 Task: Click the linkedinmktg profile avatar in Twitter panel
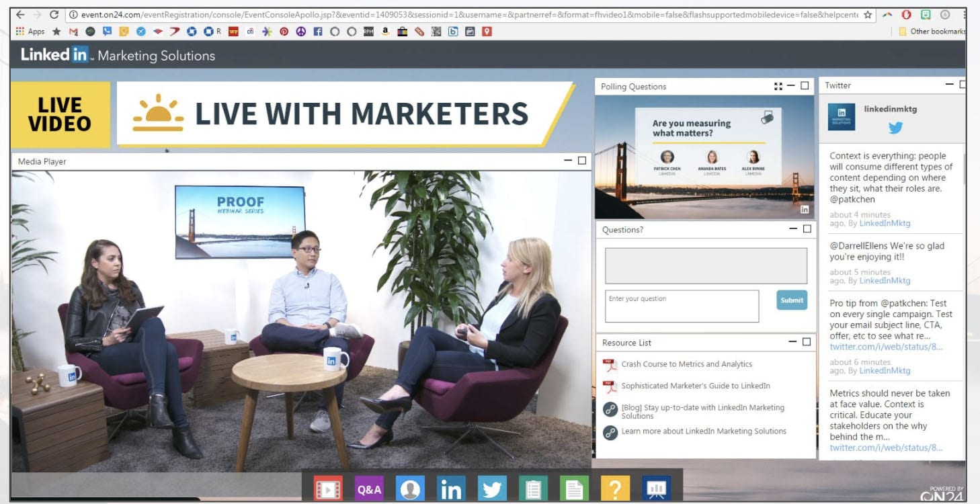click(842, 117)
